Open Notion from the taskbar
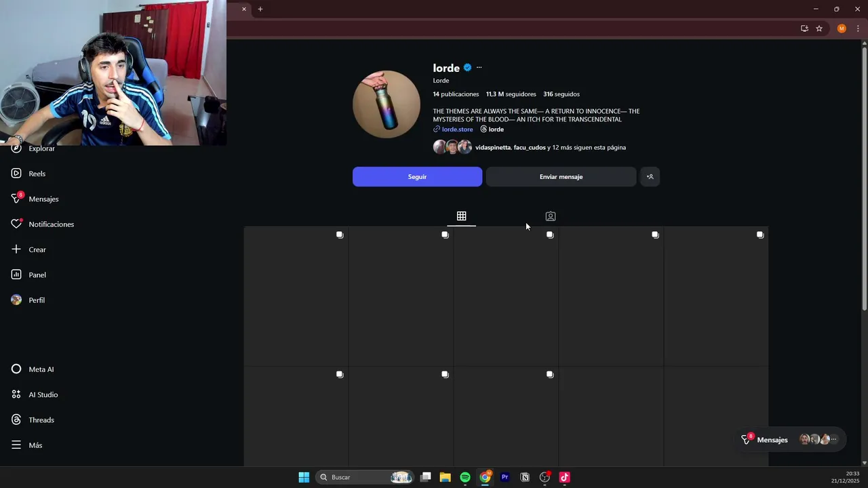The image size is (868, 488). point(524,477)
